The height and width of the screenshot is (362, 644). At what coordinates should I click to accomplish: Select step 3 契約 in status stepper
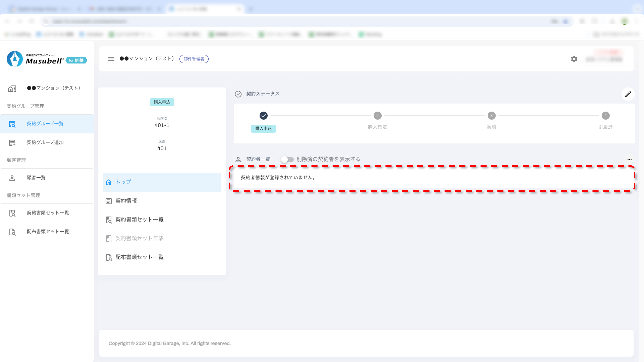(x=491, y=116)
